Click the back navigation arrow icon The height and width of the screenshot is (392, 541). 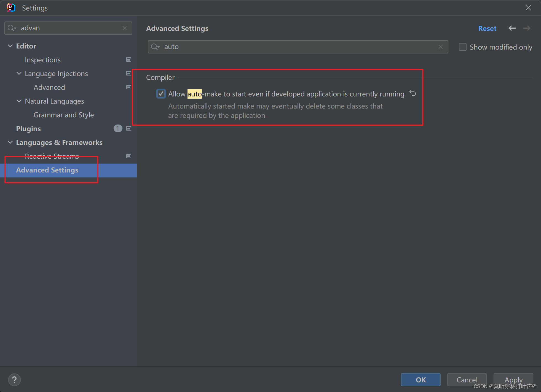click(512, 28)
